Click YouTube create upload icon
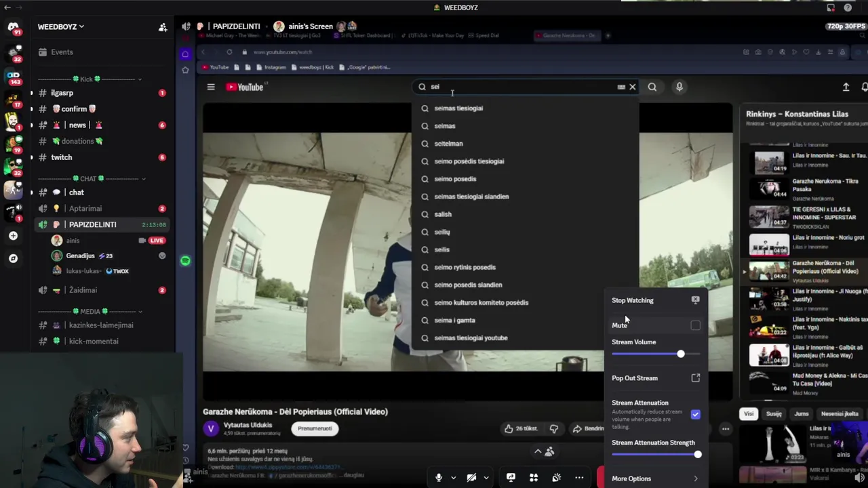This screenshot has height=488, width=868. 846,87
